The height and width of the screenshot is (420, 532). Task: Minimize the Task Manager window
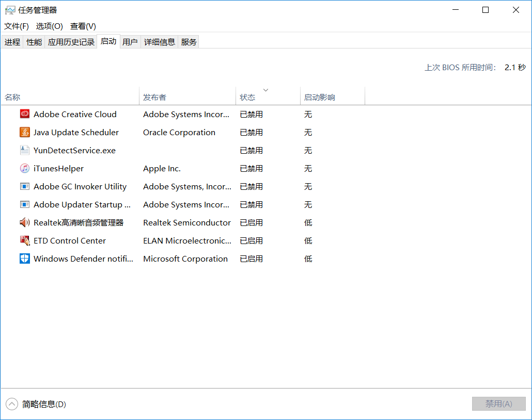pos(456,10)
